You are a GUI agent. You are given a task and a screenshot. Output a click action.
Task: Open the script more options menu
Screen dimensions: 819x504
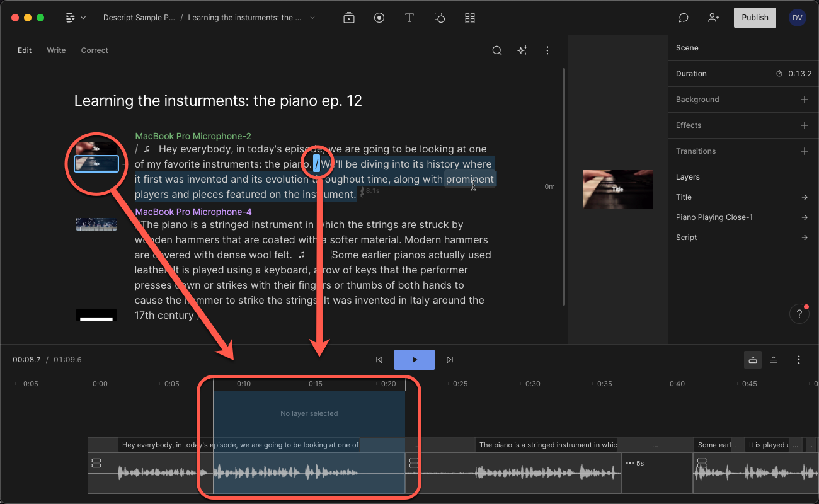coord(547,50)
